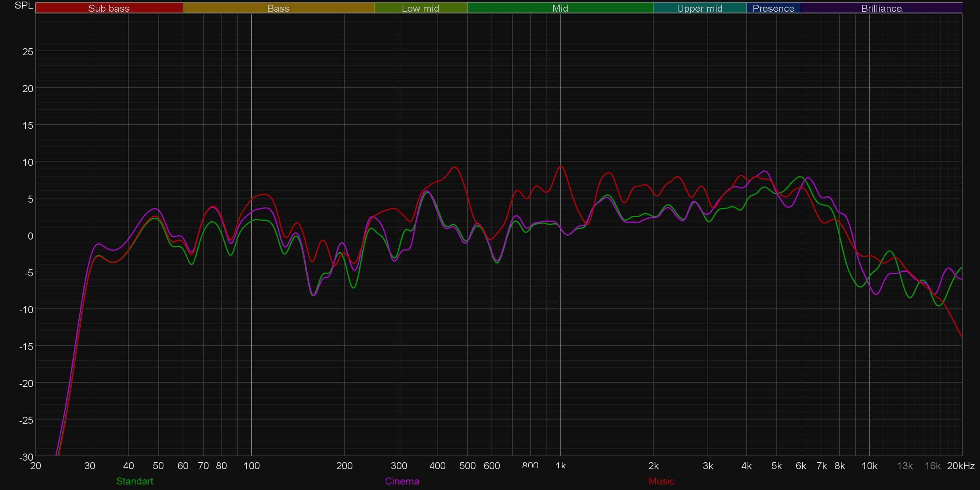Screen dimensions: 980x490
Task: Select the Low mid band header
Action: pos(420,8)
